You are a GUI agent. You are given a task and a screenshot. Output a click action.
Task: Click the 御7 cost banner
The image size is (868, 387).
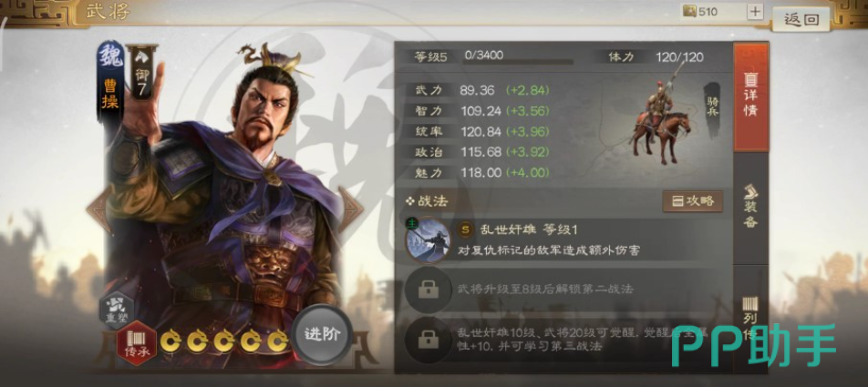pyautogui.click(x=141, y=73)
